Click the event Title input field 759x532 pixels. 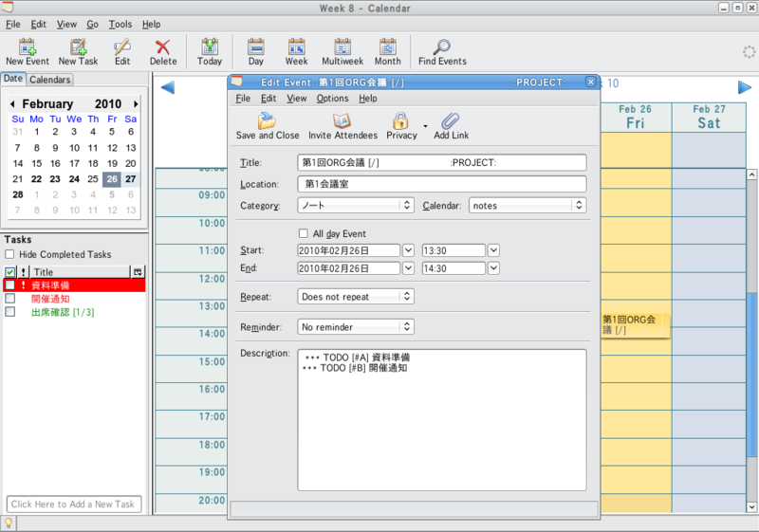tap(441, 162)
